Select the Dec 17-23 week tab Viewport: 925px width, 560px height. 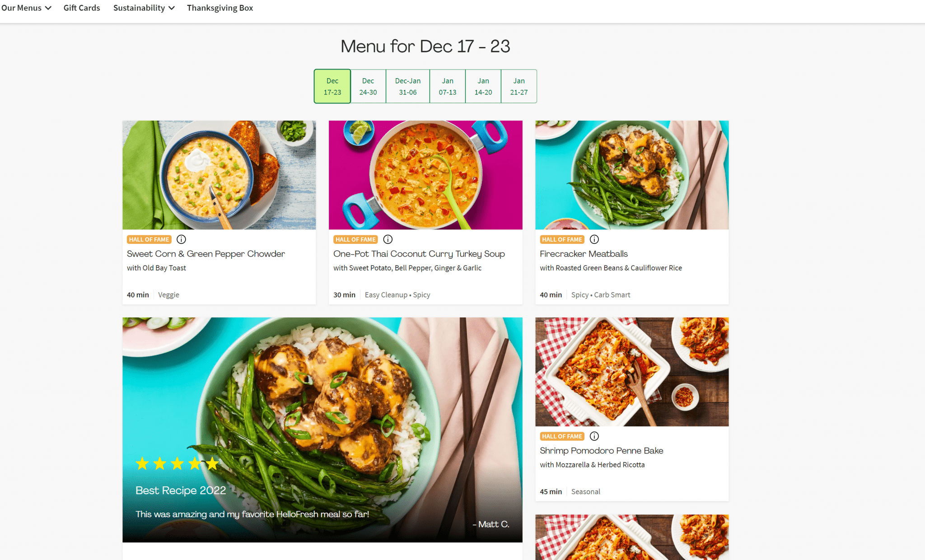(332, 86)
